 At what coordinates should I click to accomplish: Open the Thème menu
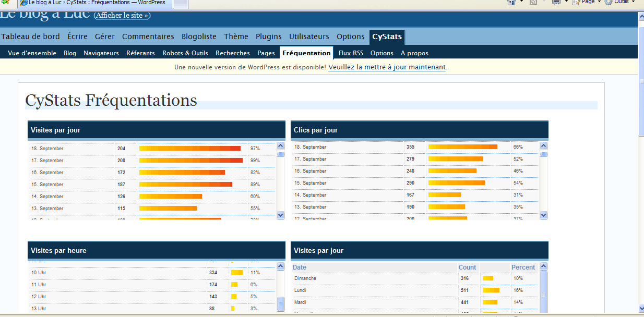[x=236, y=36]
